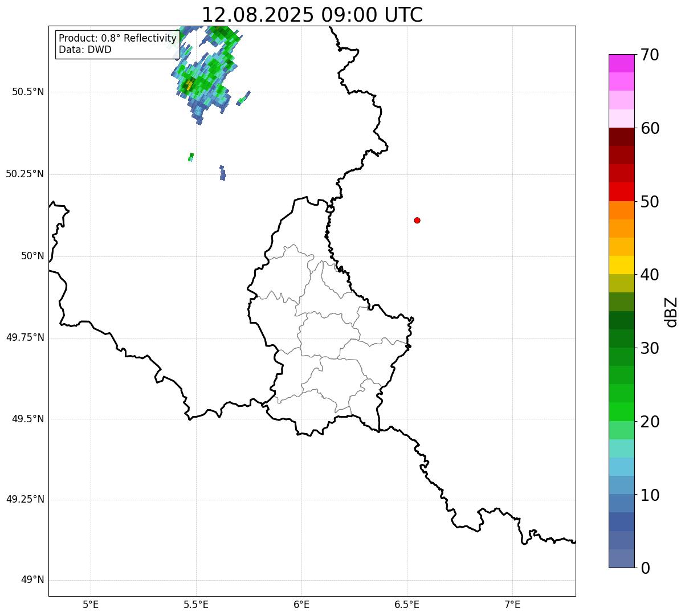Viewport: 685px width, 616px height.
Task: Click the title "12.08.2025 09:00 UTC"
Action: [x=312, y=14]
